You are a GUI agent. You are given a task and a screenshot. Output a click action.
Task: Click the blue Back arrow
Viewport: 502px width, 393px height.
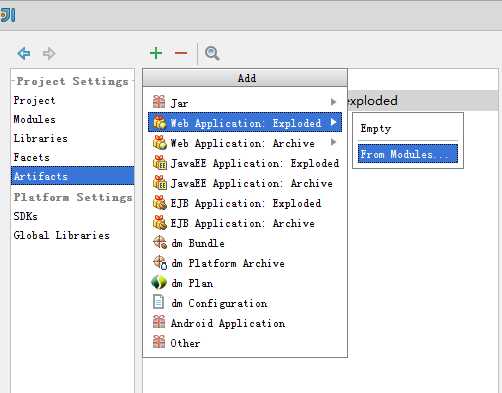24,53
